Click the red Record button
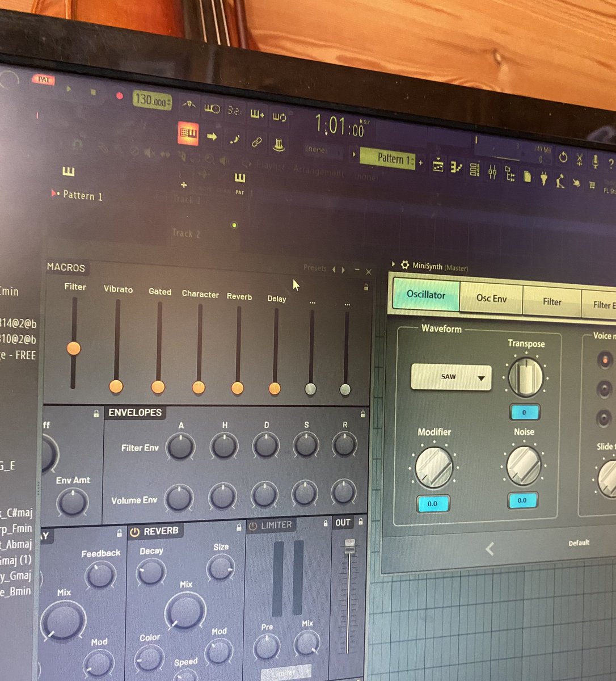 tap(119, 96)
